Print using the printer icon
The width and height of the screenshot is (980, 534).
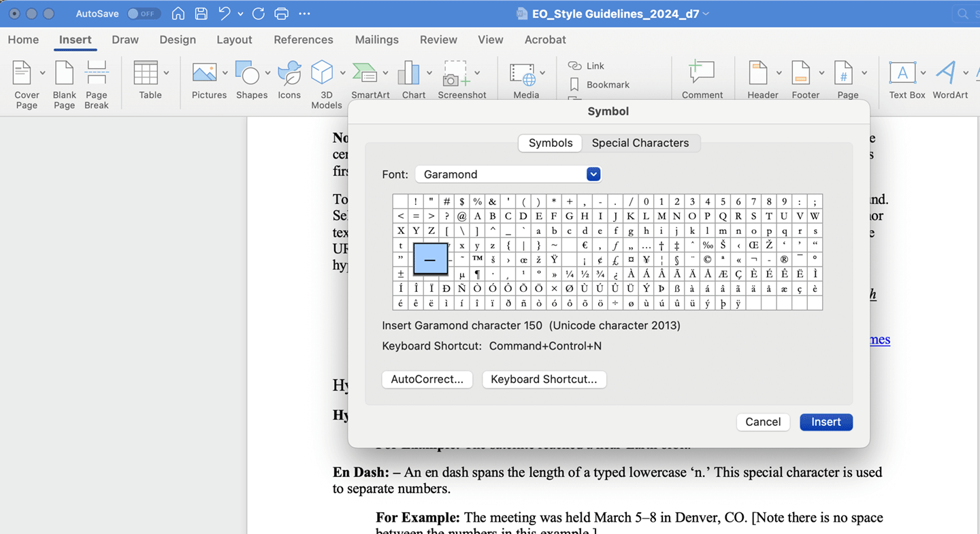click(x=281, y=14)
